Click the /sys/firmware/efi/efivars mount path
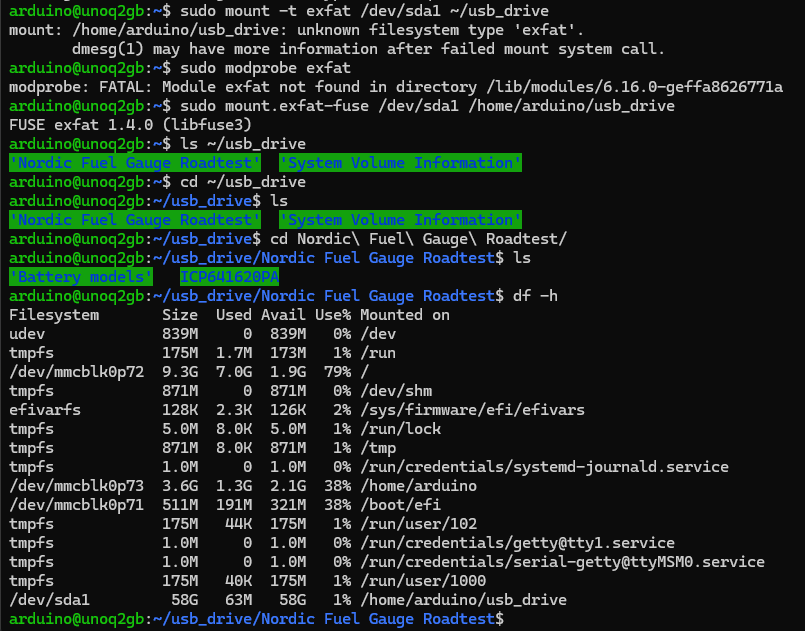Screen dimensions: 805x631 point(472,410)
